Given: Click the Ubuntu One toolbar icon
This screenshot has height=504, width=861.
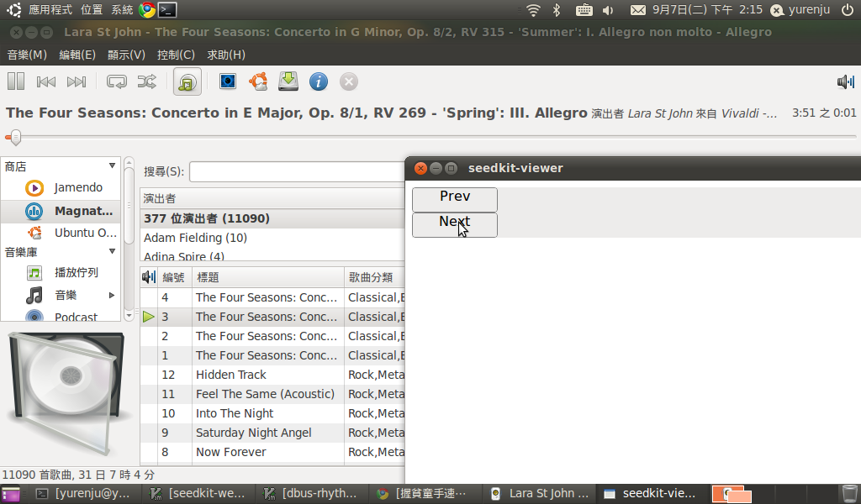Looking at the screenshot, I should pyautogui.click(x=258, y=81).
